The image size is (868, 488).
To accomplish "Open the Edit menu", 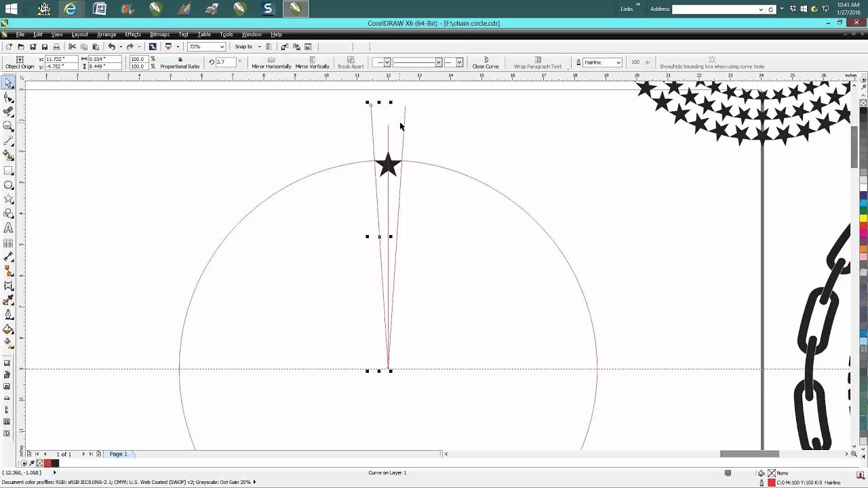I will click(x=38, y=35).
